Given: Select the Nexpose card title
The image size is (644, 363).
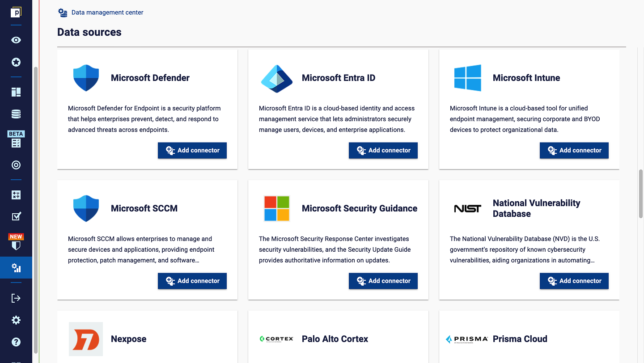Looking at the screenshot, I should [129, 339].
